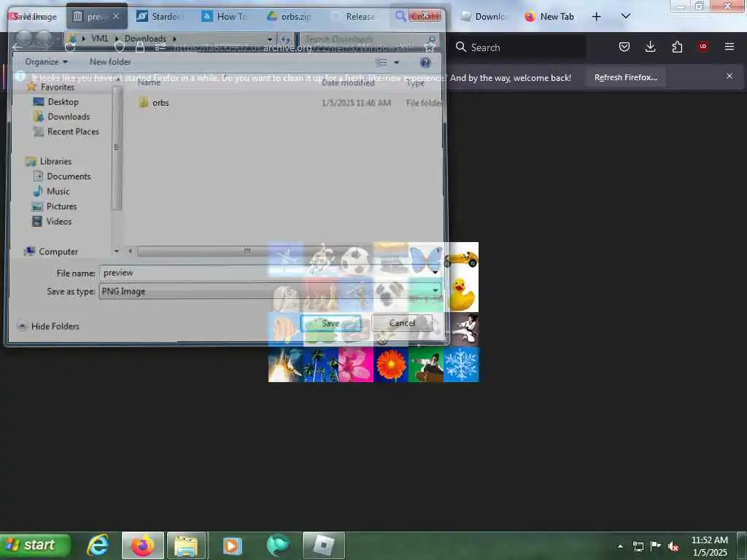
Task: Open the Roblox taskbar icon
Action: click(x=324, y=545)
